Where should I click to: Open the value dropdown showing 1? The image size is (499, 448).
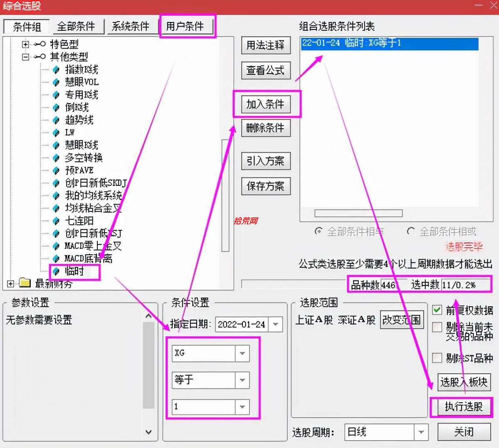pos(242,406)
